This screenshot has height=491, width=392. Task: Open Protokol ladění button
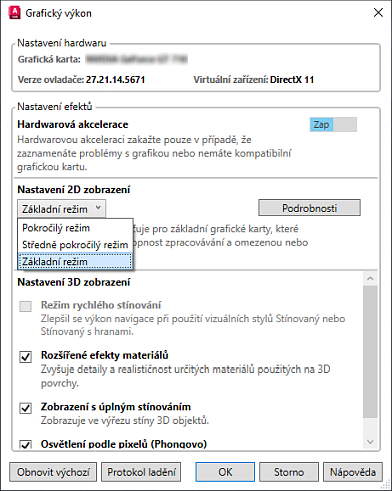[x=141, y=472]
